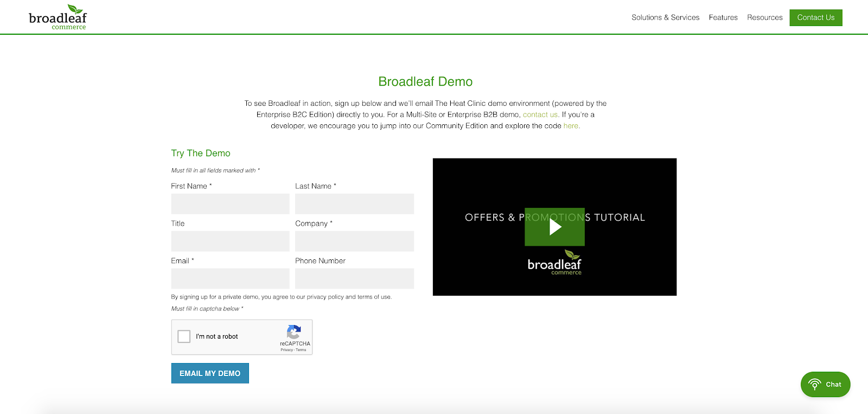Viewport: 868px width, 414px height.
Task: Click the Broadleaf Commerce logo in header
Action: 58,17
